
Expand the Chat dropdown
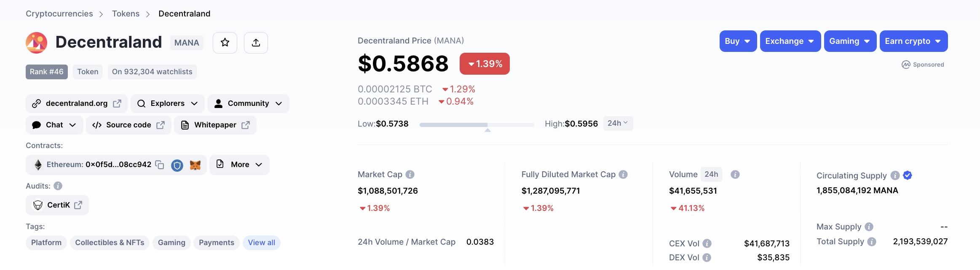coord(54,125)
